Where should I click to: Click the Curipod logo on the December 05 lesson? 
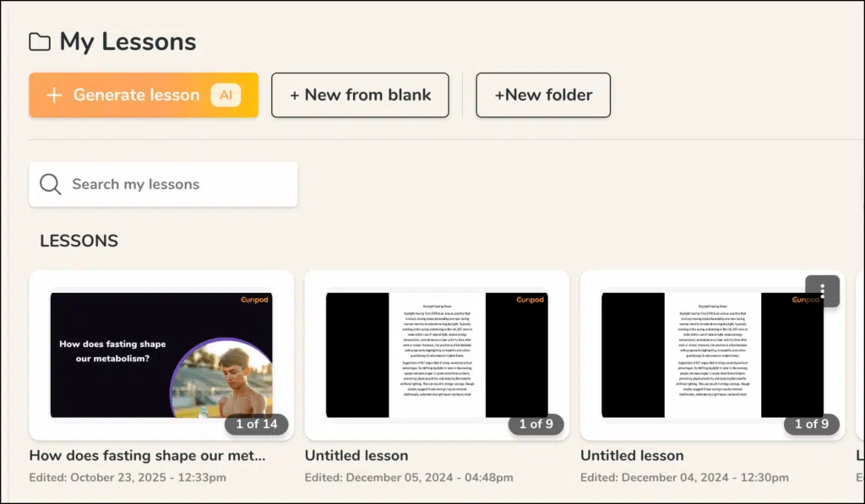(x=530, y=300)
